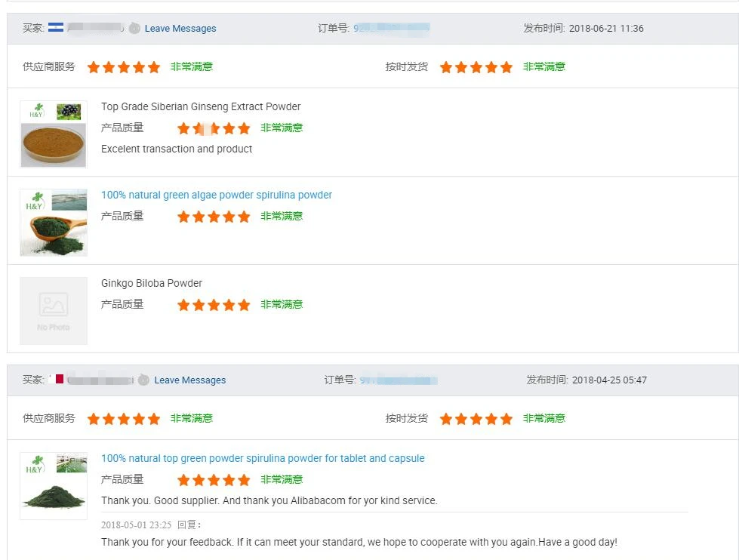This screenshot has width=739, height=560.
Task: Click the blurred order number of the first review
Action: click(391, 29)
